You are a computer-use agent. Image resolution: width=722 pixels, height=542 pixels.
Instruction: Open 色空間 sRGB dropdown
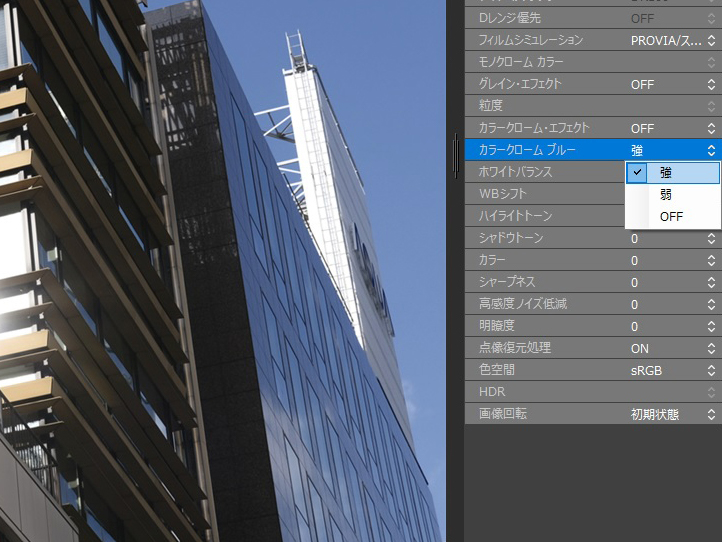coord(711,370)
